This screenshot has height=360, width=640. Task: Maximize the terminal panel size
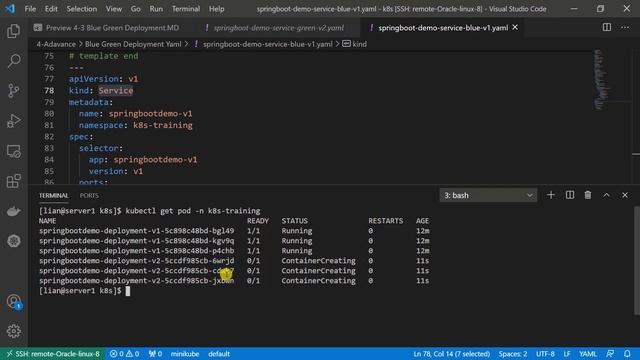[x=607, y=195]
